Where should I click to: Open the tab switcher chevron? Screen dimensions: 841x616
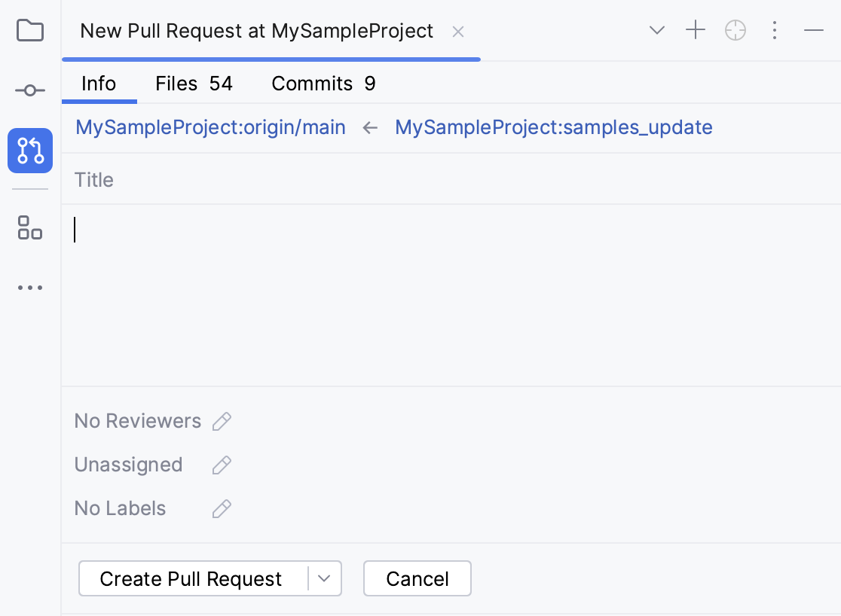click(656, 30)
